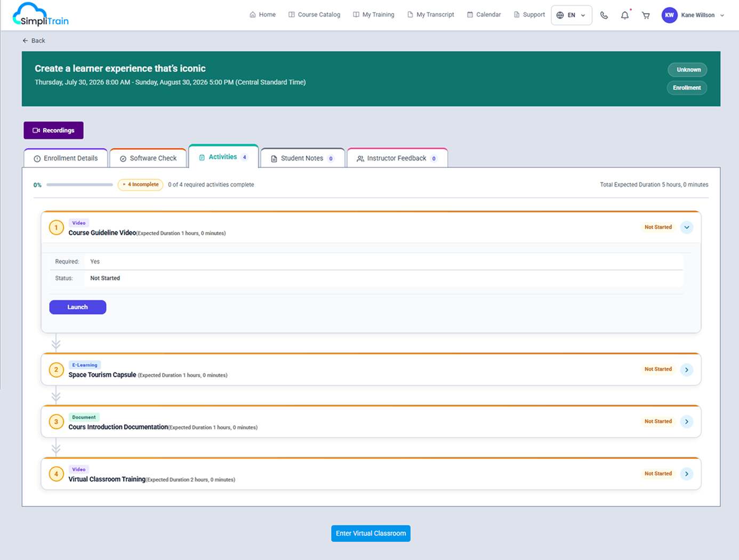Open My Training in navigation

[x=374, y=15]
